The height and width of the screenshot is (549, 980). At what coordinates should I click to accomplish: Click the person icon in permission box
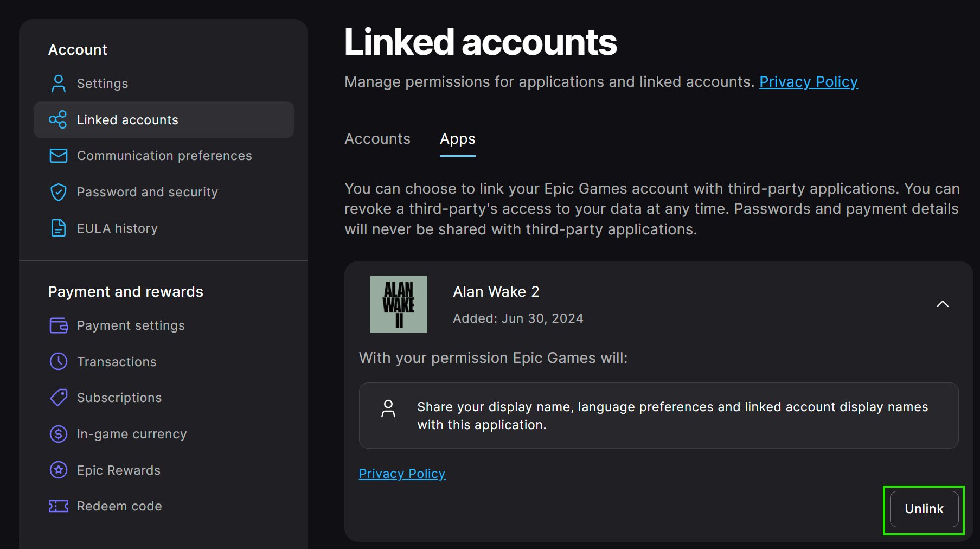(x=388, y=408)
